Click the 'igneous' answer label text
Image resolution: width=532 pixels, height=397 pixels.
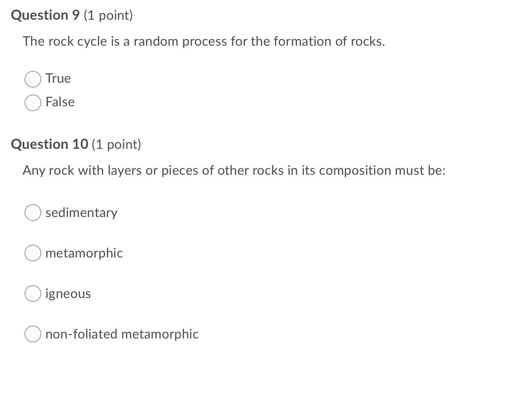click(x=68, y=294)
